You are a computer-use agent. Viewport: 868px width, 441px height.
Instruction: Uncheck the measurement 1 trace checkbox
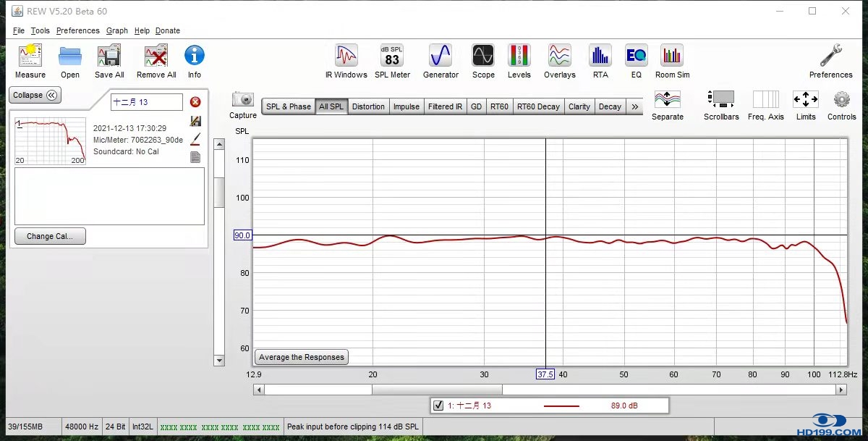[x=438, y=406]
